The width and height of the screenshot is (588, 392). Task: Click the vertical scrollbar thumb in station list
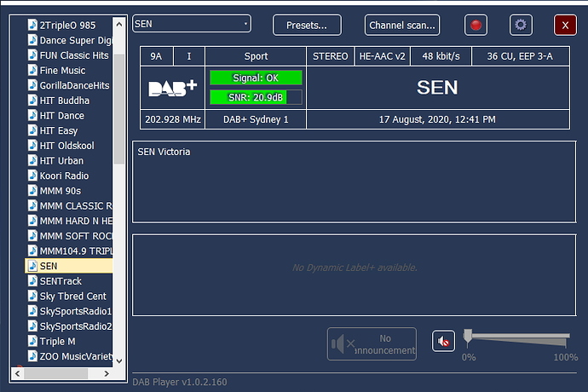click(119, 109)
